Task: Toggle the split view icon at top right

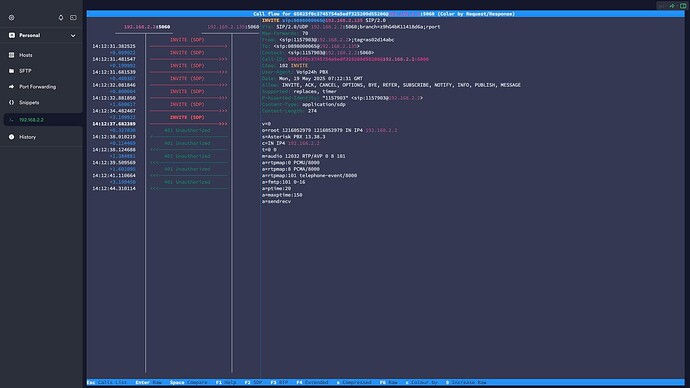Action: tap(683, 6)
